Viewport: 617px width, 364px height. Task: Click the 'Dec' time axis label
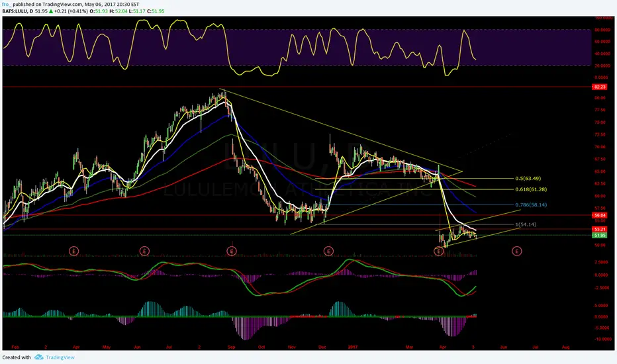[322, 347]
